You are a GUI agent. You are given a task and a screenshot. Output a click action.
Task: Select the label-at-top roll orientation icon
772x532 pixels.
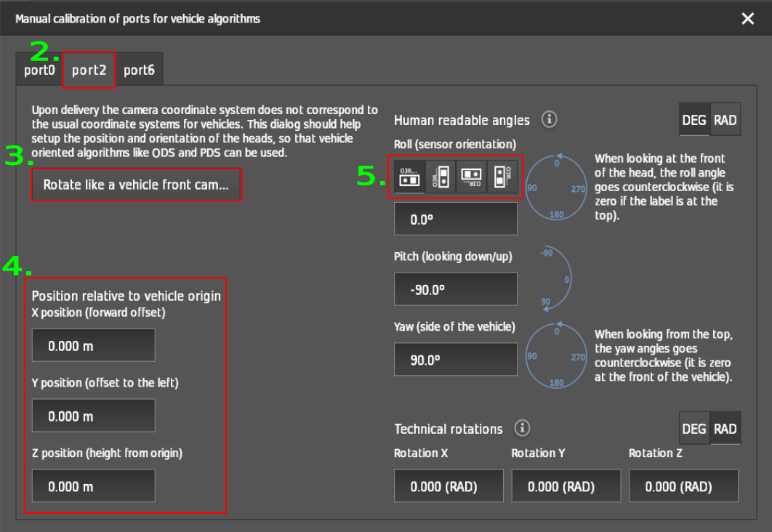point(409,177)
